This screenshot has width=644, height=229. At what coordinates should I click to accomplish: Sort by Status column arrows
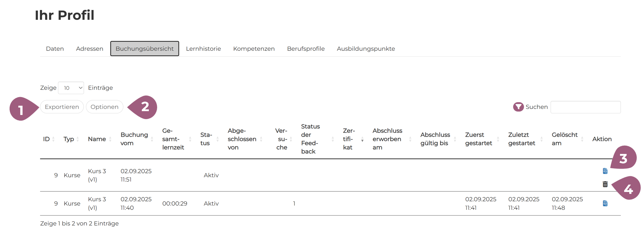[218, 139]
